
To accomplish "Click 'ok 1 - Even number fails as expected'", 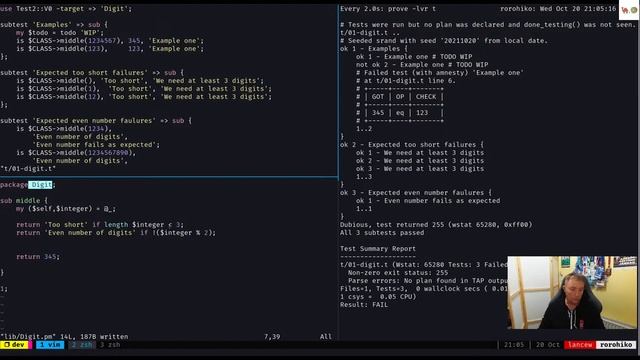I will tap(428, 201).
